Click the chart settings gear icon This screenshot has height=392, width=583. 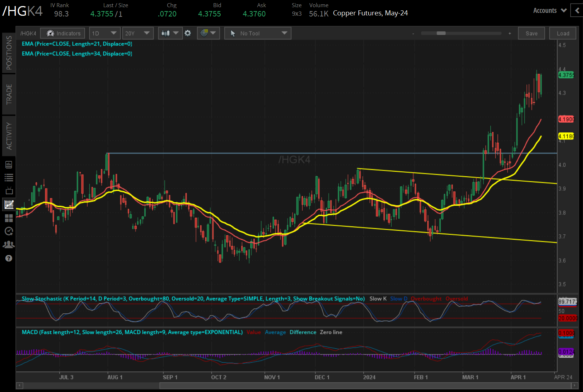click(188, 33)
